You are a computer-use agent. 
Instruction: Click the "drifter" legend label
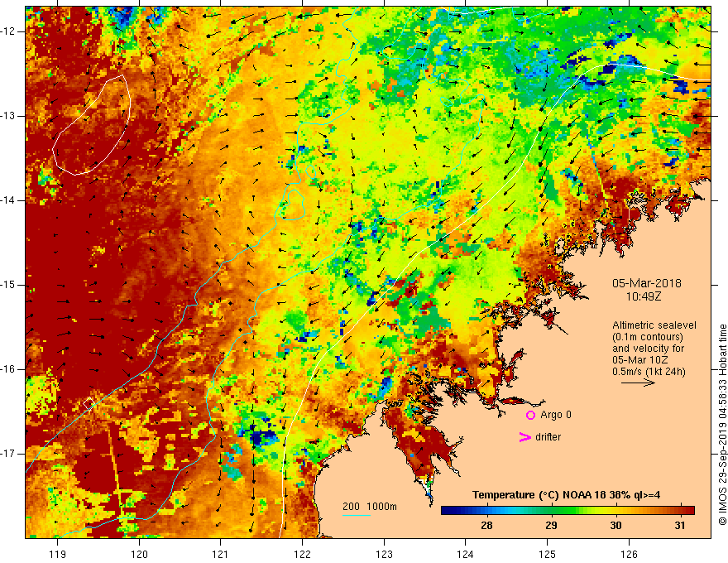coord(548,437)
